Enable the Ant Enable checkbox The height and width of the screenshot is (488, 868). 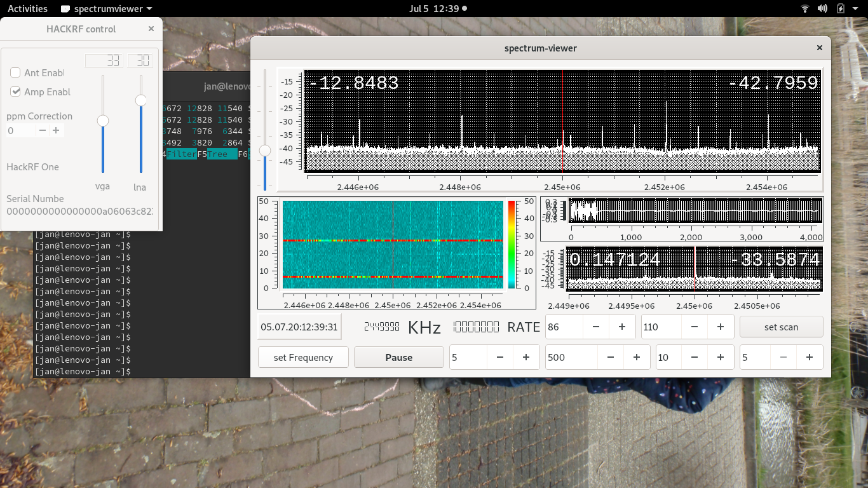coord(15,72)
